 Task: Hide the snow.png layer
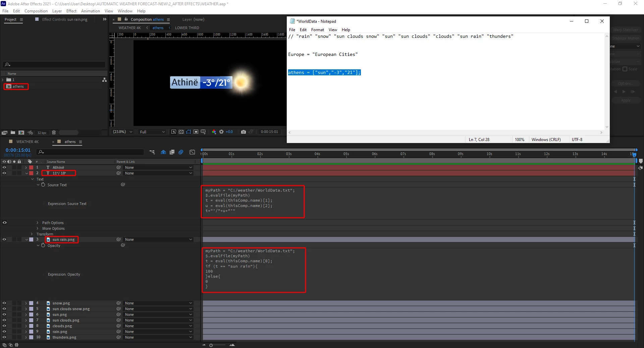[x=4, y=303]
